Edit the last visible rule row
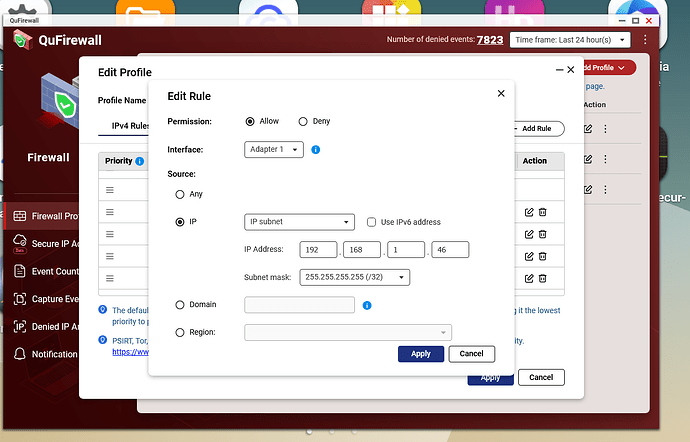This screenshot has width=690, height=442. coord(529,278)
